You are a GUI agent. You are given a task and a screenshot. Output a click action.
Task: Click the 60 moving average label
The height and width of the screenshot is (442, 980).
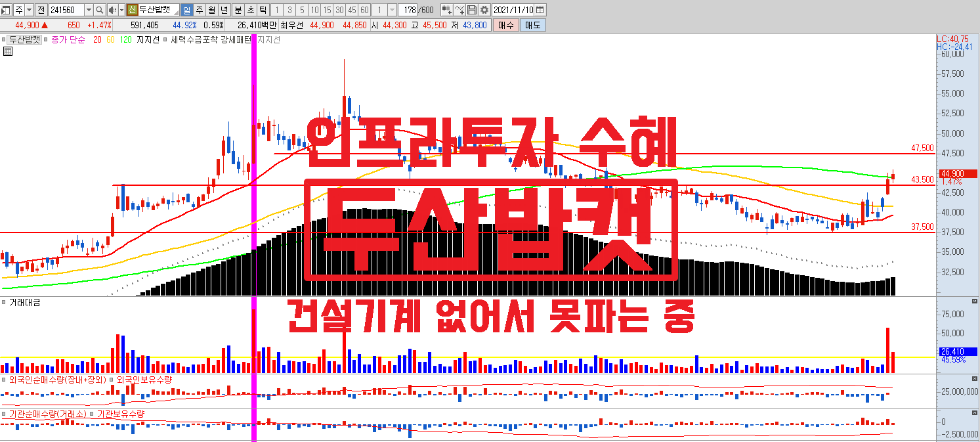pyautogui.click(x=110, y=39)
